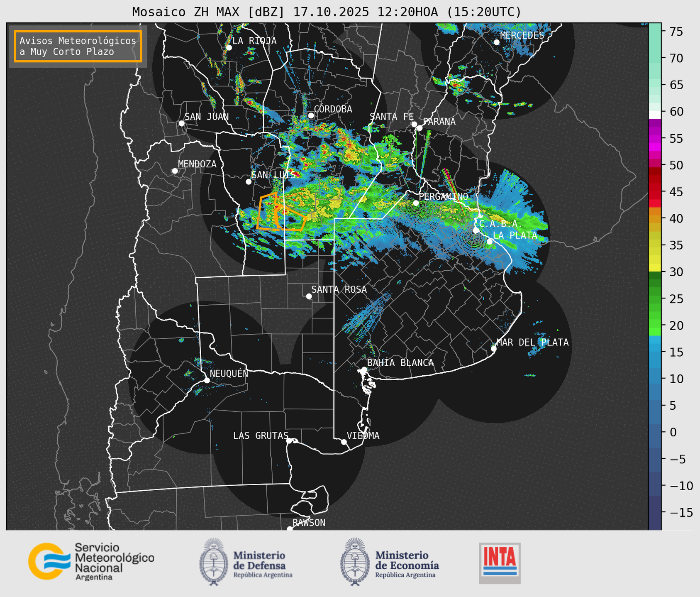Screen dimensions: 700x597
Task: Click the magenta 55 dBZ color band
Action: 654,138
